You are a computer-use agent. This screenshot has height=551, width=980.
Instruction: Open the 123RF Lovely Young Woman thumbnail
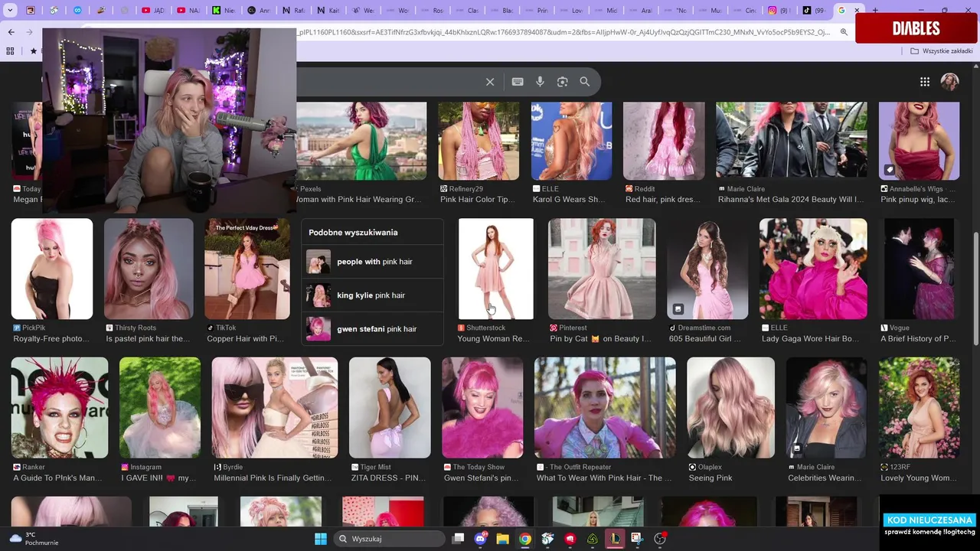point(919,408)
